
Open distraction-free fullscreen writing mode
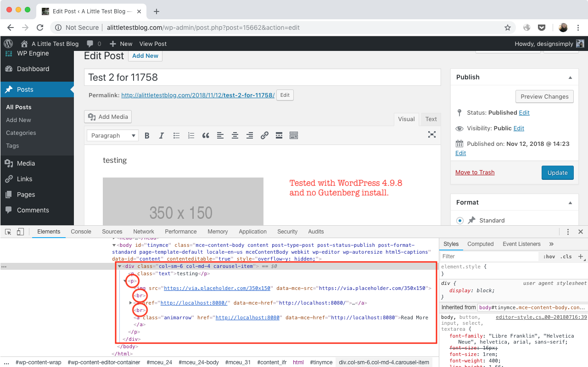click(x=431, y=134)
